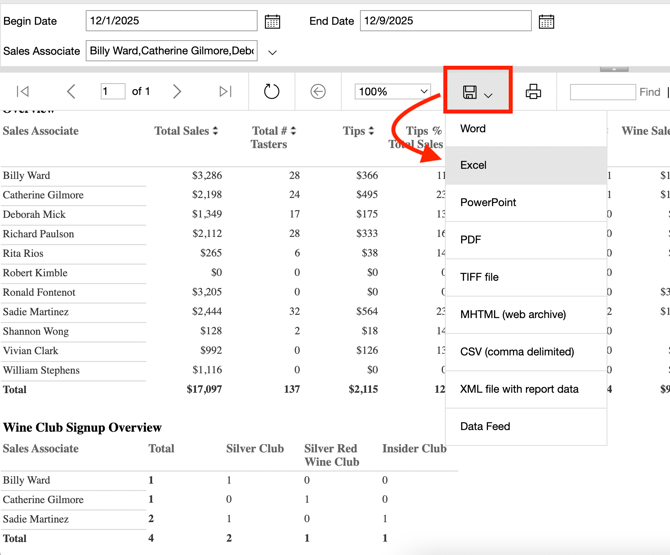The height and width of the screenshot is (555, 670).
Task: Go to previous report page
Action: pyautogui.click(x=71, y=92)
